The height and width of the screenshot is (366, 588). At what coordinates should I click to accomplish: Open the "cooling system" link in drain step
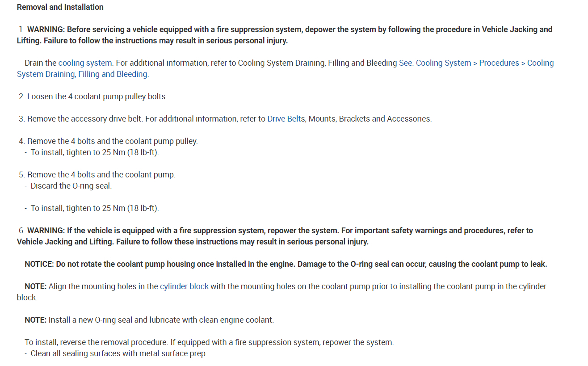85,63
